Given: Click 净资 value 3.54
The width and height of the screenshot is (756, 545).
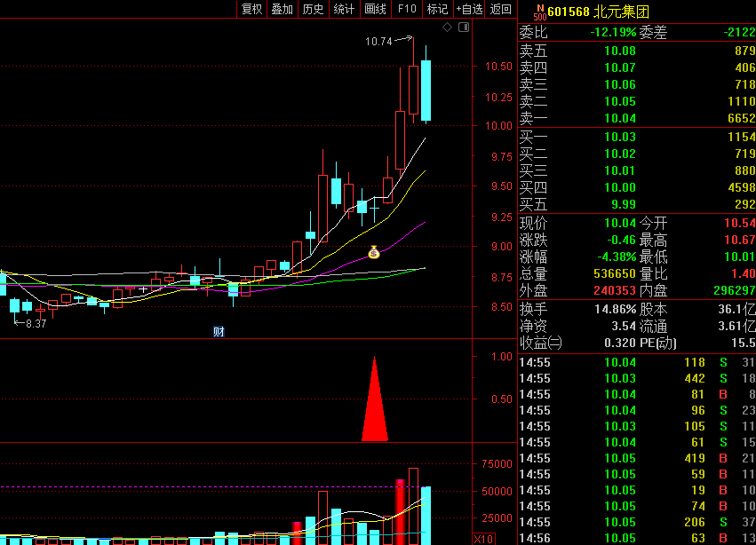Looking at the screenshot, I should tap(624, 326).
